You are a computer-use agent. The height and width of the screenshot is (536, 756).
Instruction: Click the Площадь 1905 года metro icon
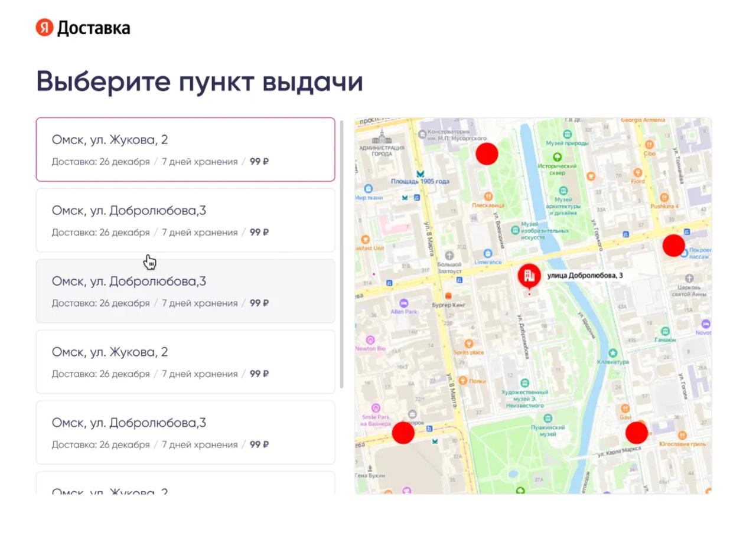coord(420,173)
